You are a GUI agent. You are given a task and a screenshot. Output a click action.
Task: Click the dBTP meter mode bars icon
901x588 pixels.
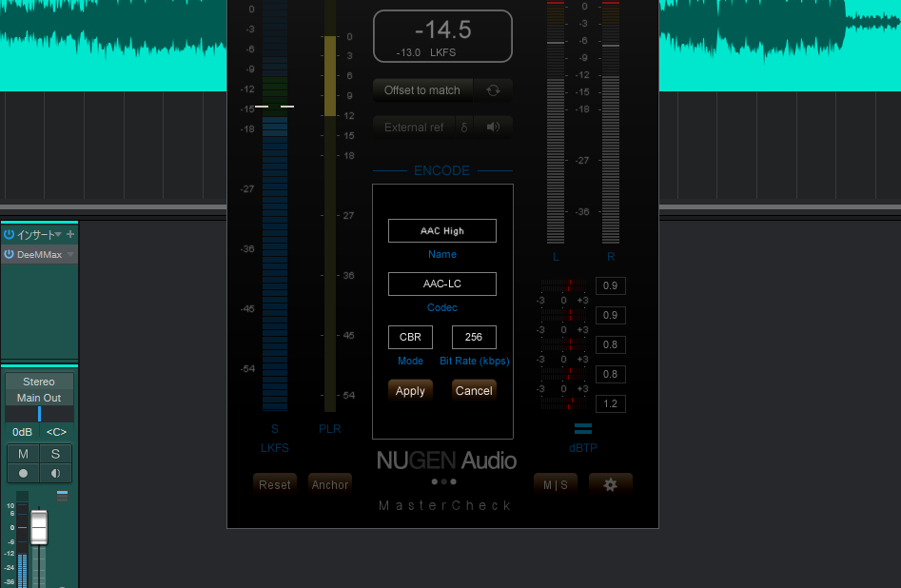582,428
